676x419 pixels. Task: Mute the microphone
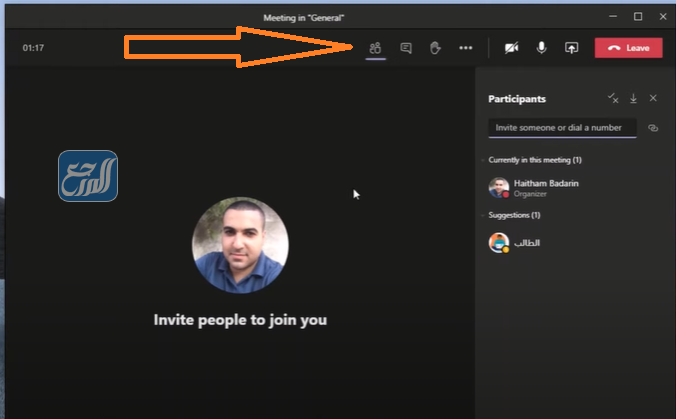tap(541, 48)
